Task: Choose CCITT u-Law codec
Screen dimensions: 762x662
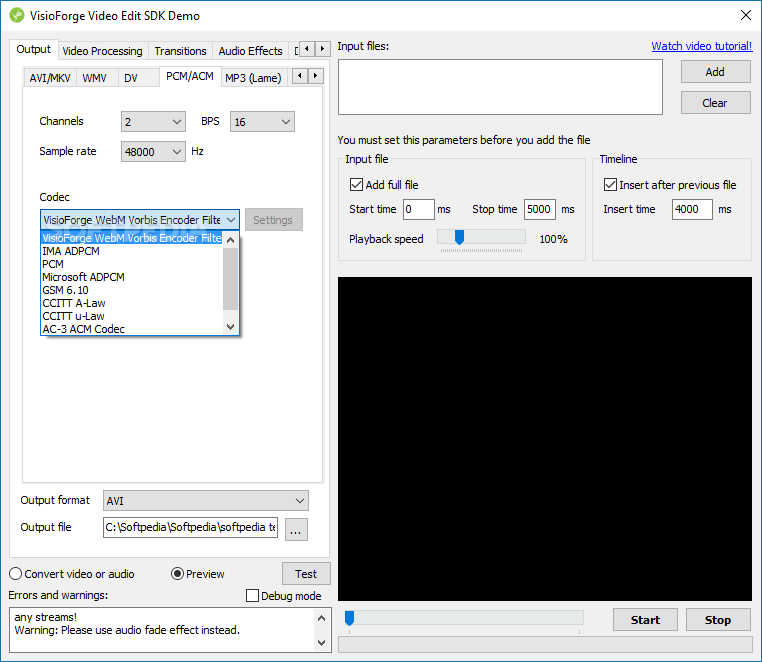Action: click(132, 316)
